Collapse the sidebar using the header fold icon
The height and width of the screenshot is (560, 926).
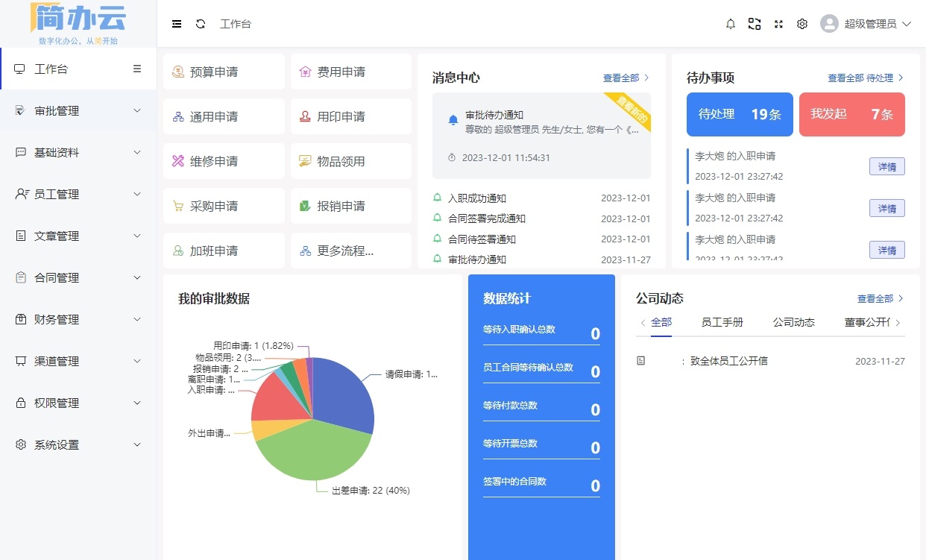(x=177, y=24)
